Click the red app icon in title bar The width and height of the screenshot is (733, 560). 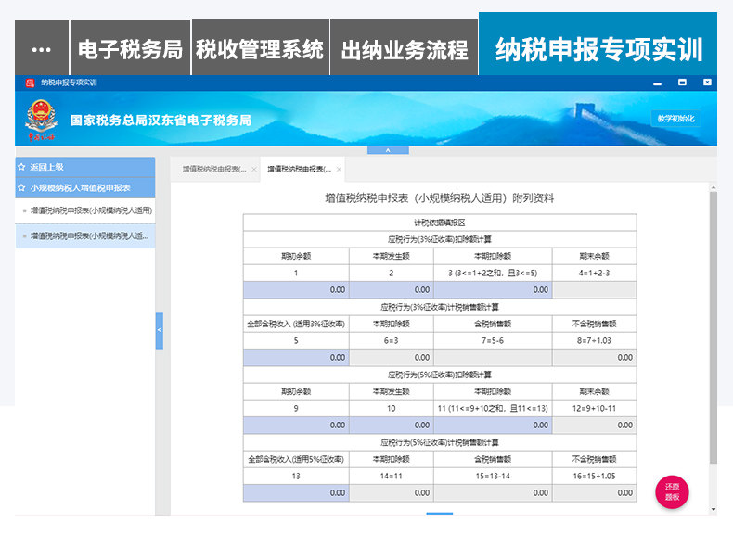coord(30,83)
